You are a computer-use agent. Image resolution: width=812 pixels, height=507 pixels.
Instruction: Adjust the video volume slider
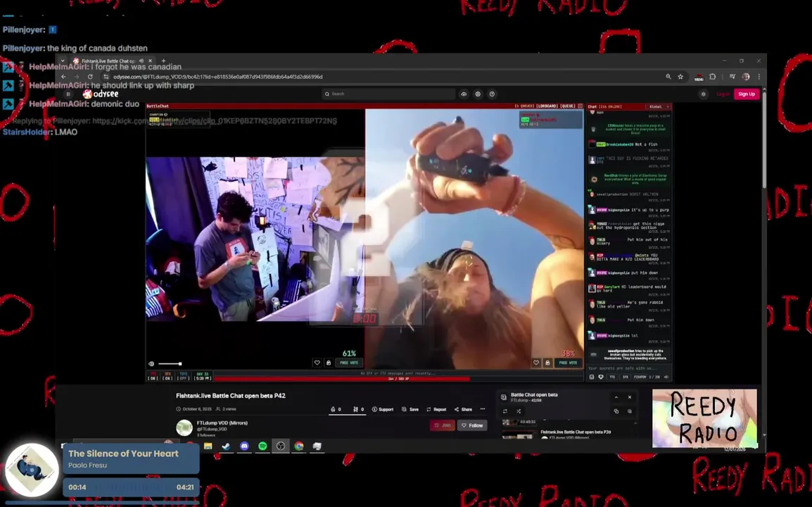(x=170, y=364)
